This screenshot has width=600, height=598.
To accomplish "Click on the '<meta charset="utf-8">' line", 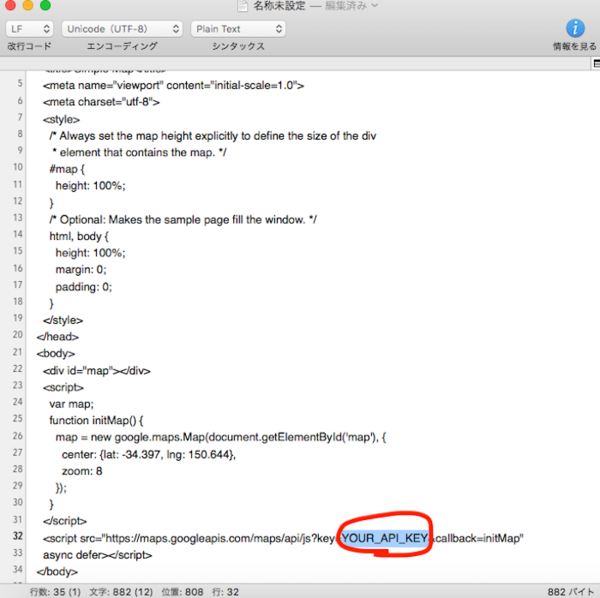I will coord(101,102).
